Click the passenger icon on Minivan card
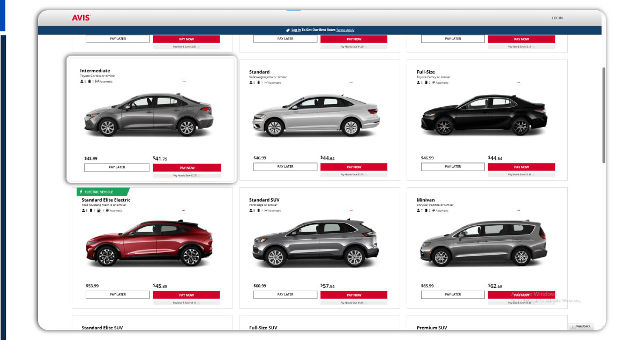Viewport: 644px width, 340px height. click(x=417, y=210)
